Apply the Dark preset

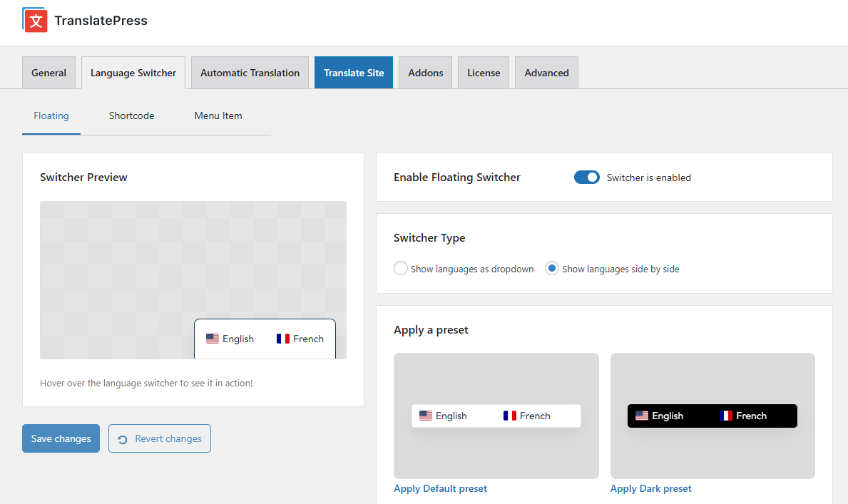pos(650,488)
